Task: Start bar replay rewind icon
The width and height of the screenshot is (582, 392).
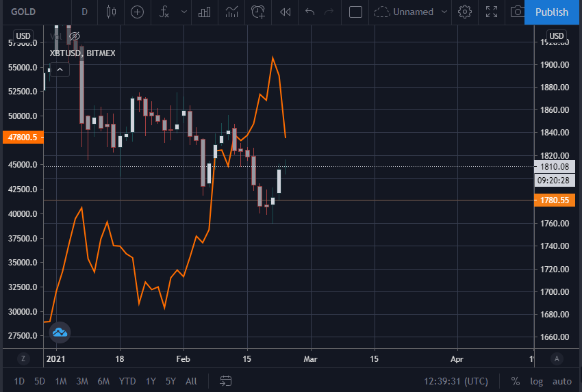Action: [285, 12]
